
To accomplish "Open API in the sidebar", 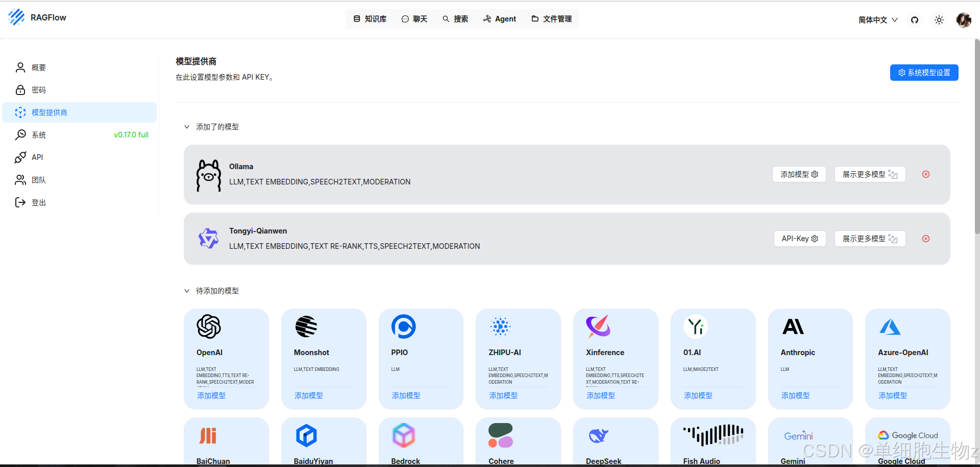I will click(79, 157).
